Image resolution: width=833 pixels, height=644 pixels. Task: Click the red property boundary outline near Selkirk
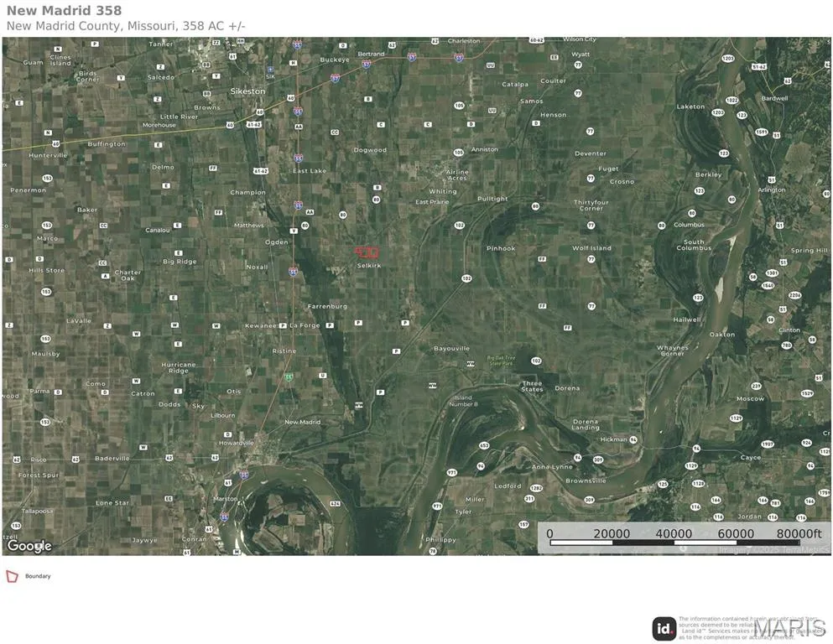[x=367, y=252]
